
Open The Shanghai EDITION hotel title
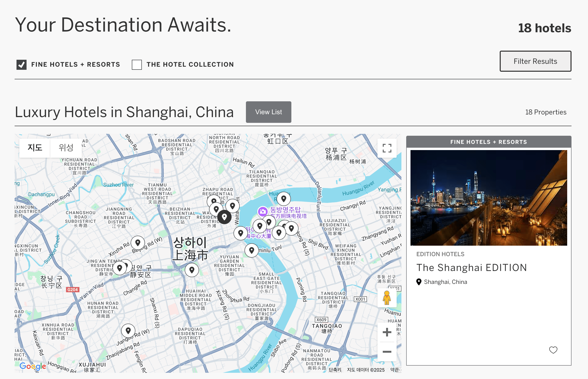tap(471, 267)
